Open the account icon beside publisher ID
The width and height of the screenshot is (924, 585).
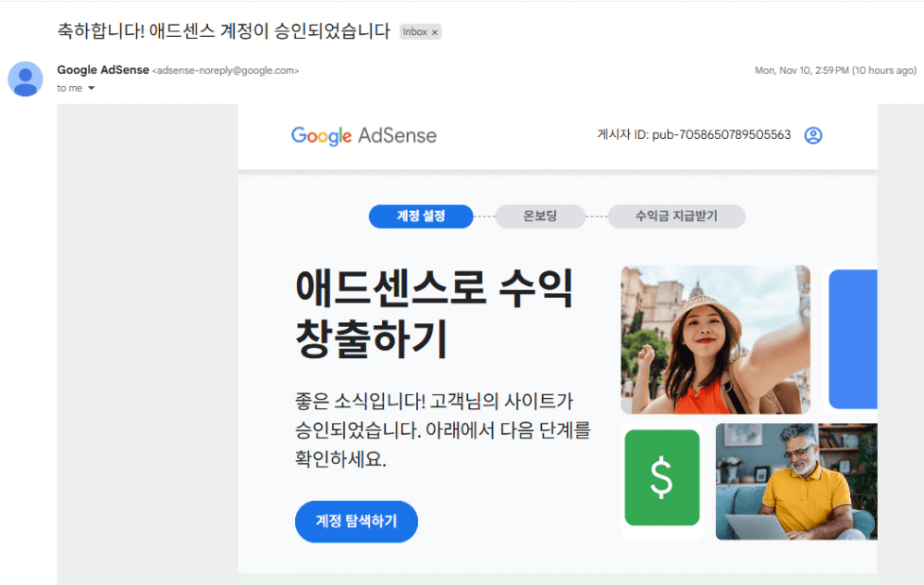(813, 135)
